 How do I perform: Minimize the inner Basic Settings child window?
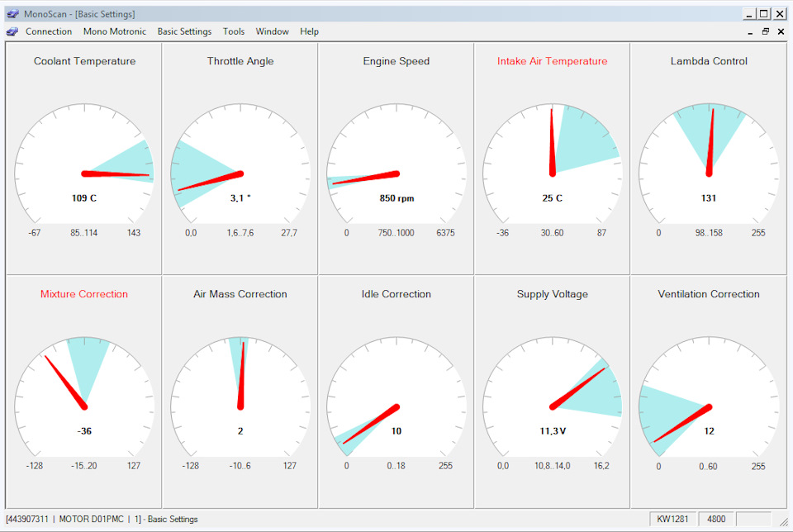[750, 32]
